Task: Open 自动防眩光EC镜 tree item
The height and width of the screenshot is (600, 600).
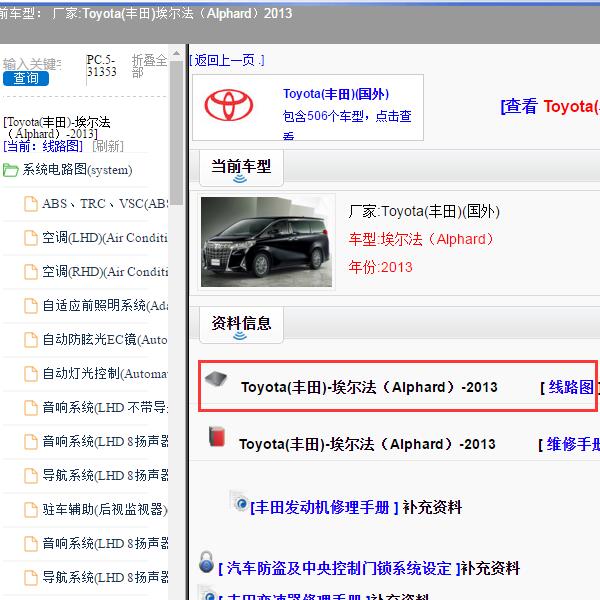Action: pos(105,339)
